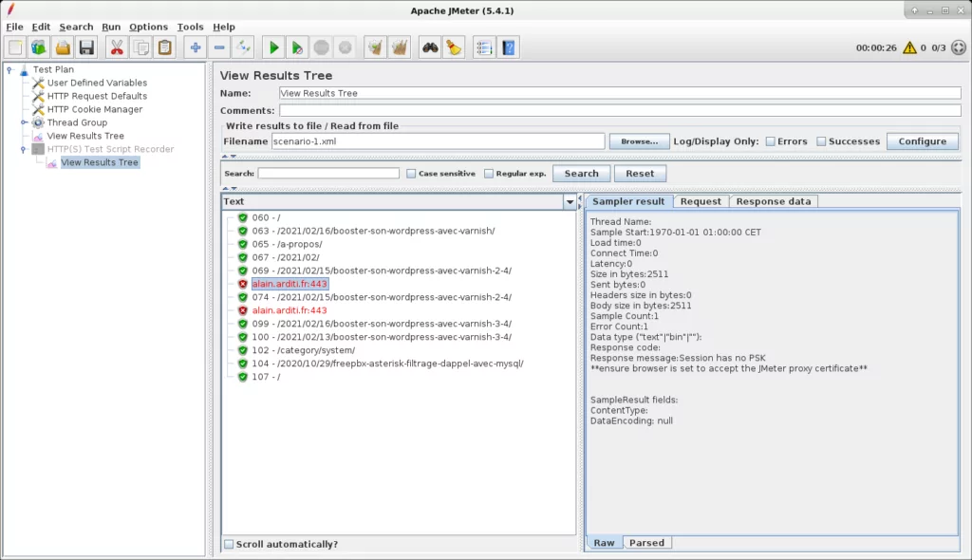Expand the Thread Group node

tap(24, 122)
